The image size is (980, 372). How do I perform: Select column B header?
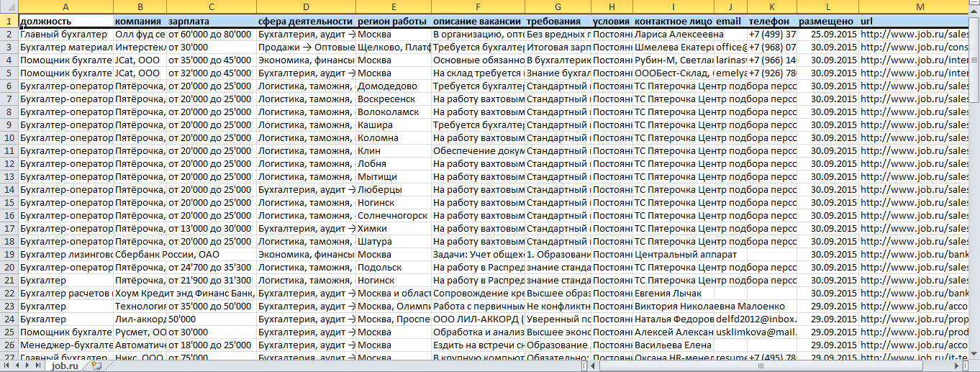pyautogui.click(x=140, y=6)
